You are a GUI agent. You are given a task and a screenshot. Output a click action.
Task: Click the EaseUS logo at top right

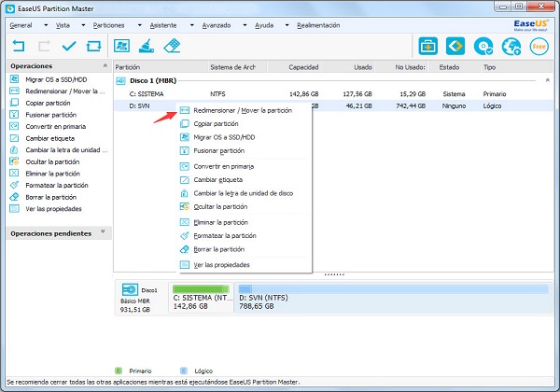530,25
